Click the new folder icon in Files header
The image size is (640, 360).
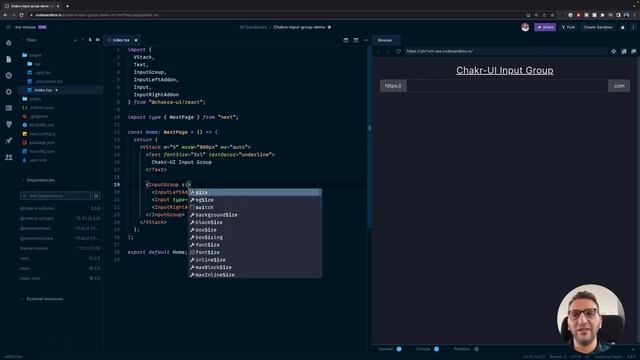pyautogui.click(x=98, y=40)
